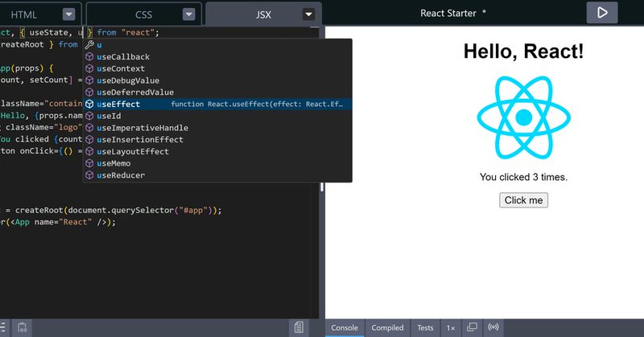Viewport: 644px width, 337px height.
Task: Change the 1× zoom level
Action: (x=451, y=327)
